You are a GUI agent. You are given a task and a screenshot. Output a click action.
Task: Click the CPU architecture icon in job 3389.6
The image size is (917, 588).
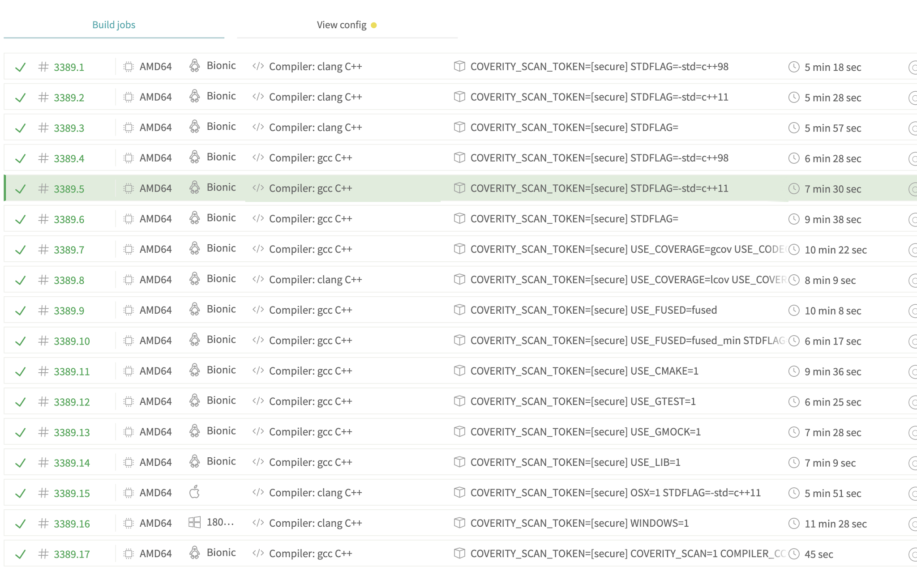click(129, 219)
